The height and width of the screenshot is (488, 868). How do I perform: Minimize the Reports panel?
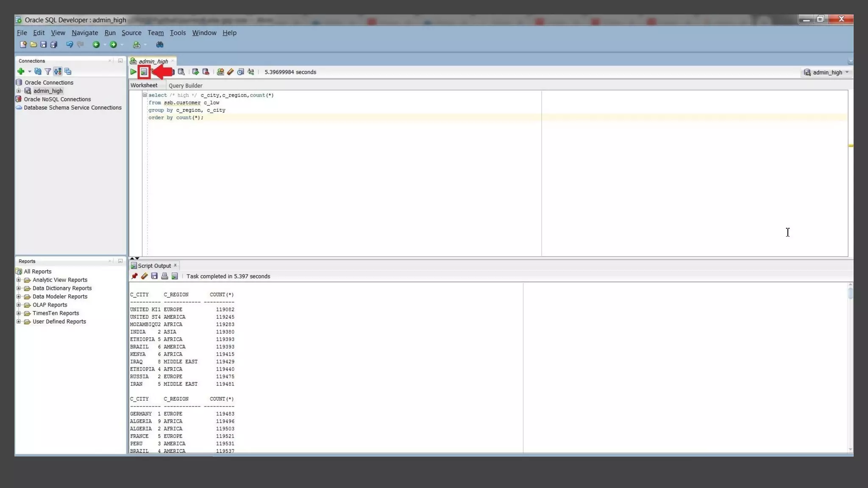(120, 261)
